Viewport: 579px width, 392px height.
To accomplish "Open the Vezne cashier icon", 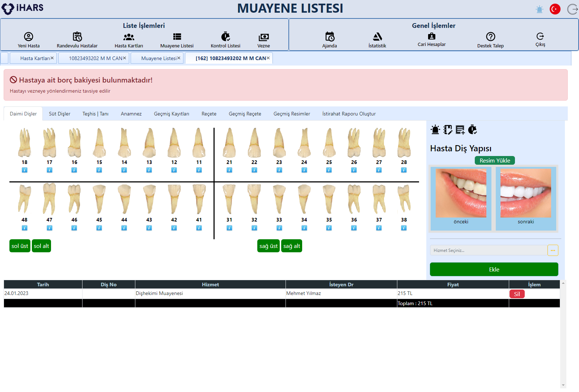I will click(x=263, y=37).
